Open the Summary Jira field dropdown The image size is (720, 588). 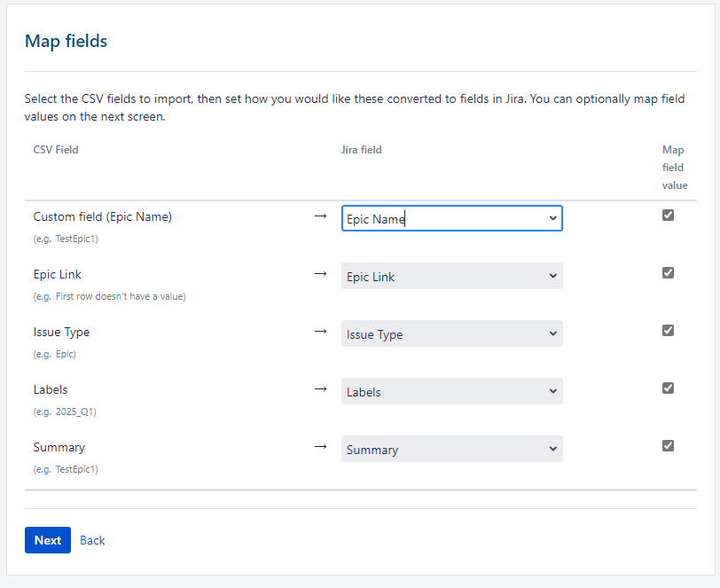[x=451, y=449]
